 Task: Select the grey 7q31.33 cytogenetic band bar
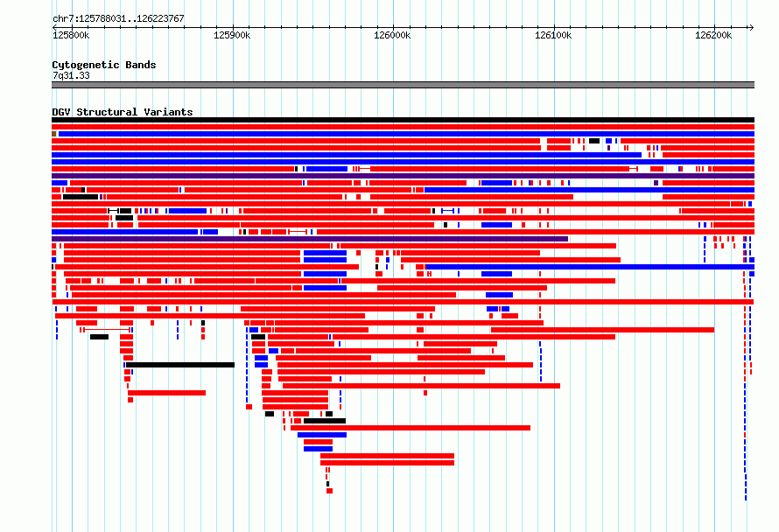pos(403,85)
